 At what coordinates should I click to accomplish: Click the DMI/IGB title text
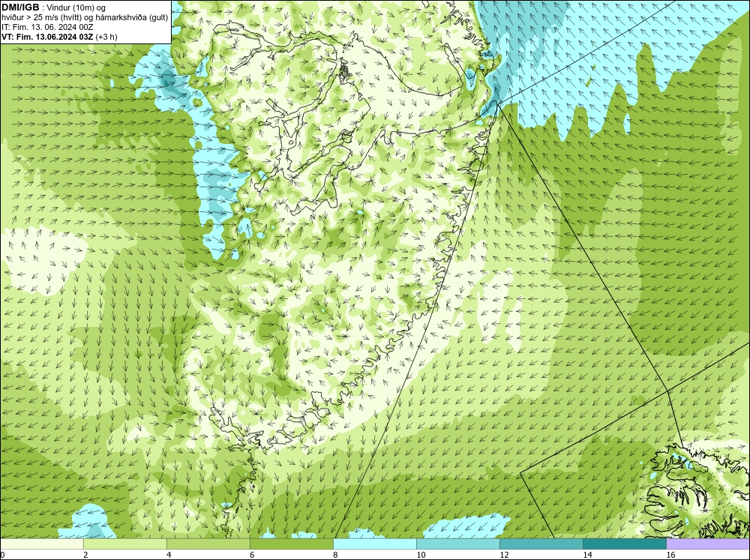coord(20,7)
